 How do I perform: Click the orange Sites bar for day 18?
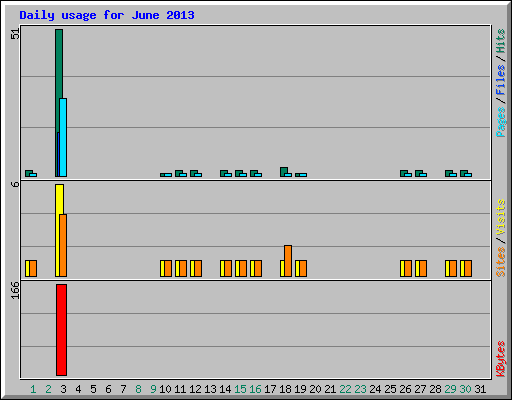pyautogui.click(x=288, y=261)
